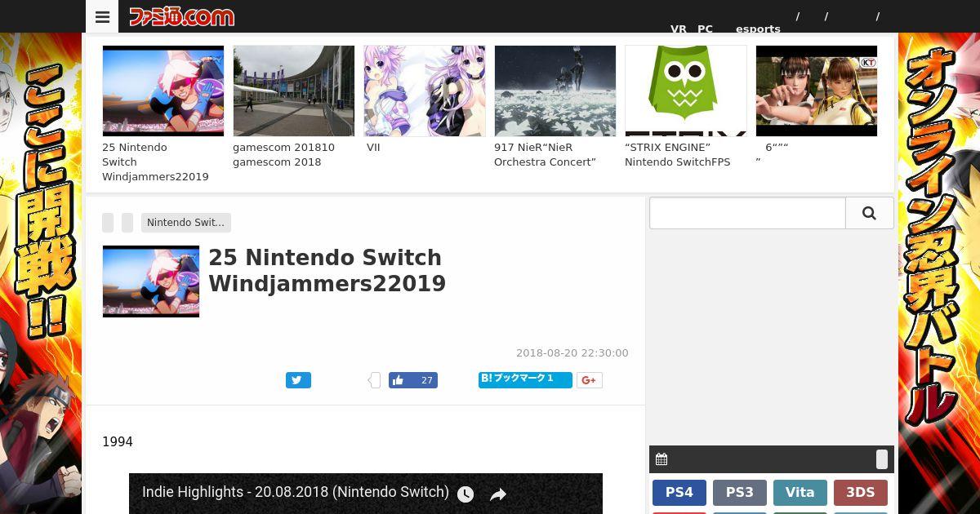Open '917 NieR Orchestra Concert' article link
This screenshot has height=514, width=980.
(x=545, y=155)
